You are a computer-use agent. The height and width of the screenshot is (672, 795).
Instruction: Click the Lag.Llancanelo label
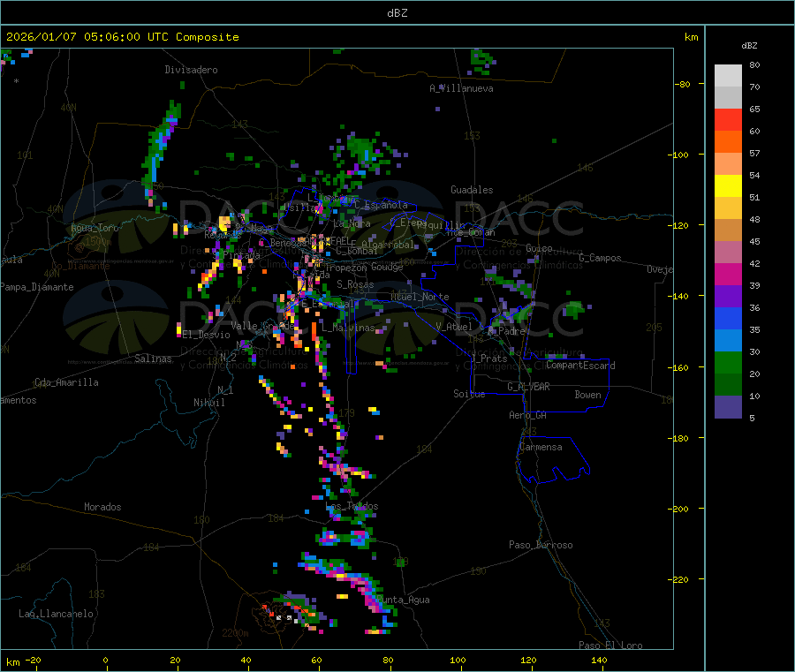(56, 614)
